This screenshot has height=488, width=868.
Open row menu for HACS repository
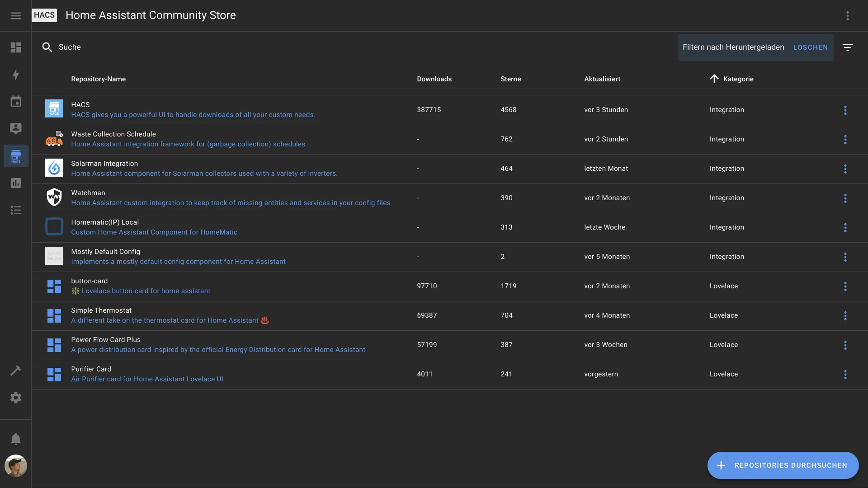845,110
